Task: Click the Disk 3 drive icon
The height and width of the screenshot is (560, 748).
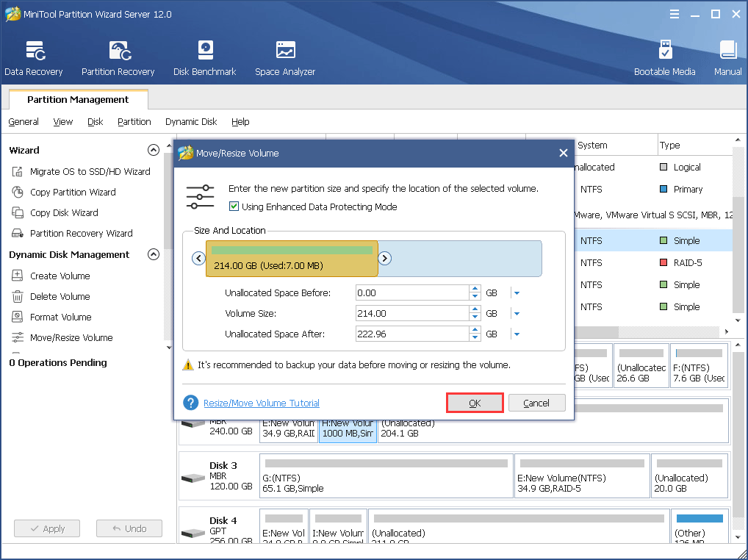Action: pos(193,478)
